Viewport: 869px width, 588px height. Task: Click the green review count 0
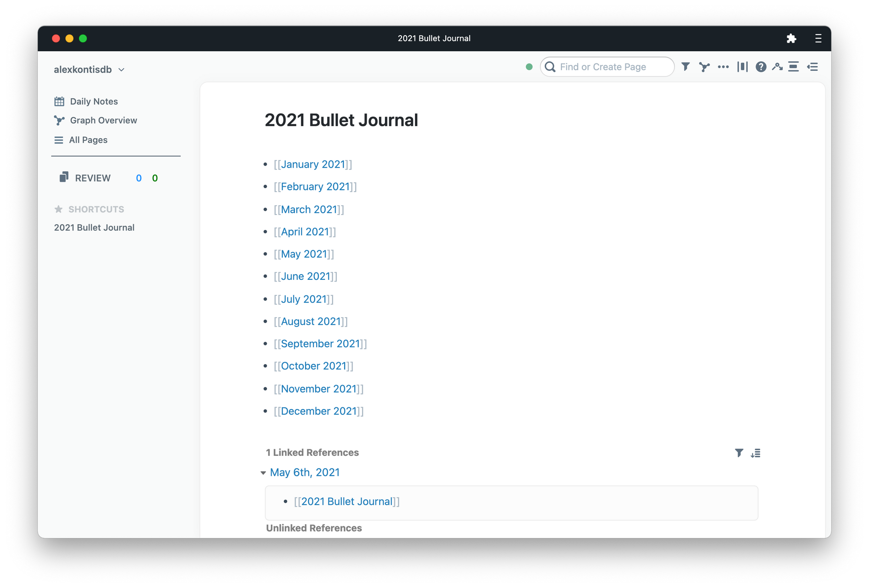click(155, 178)
